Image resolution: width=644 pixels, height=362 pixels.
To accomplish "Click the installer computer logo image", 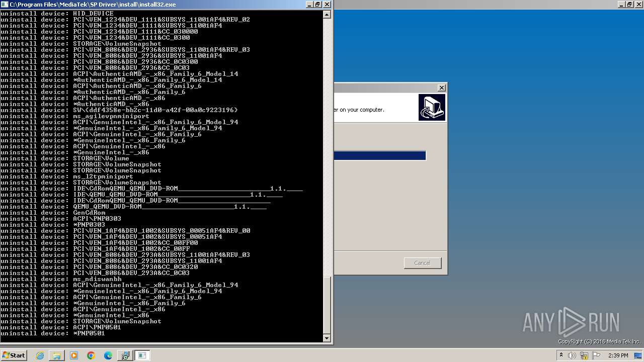I will pyautogui.click(x=432, y=107).
